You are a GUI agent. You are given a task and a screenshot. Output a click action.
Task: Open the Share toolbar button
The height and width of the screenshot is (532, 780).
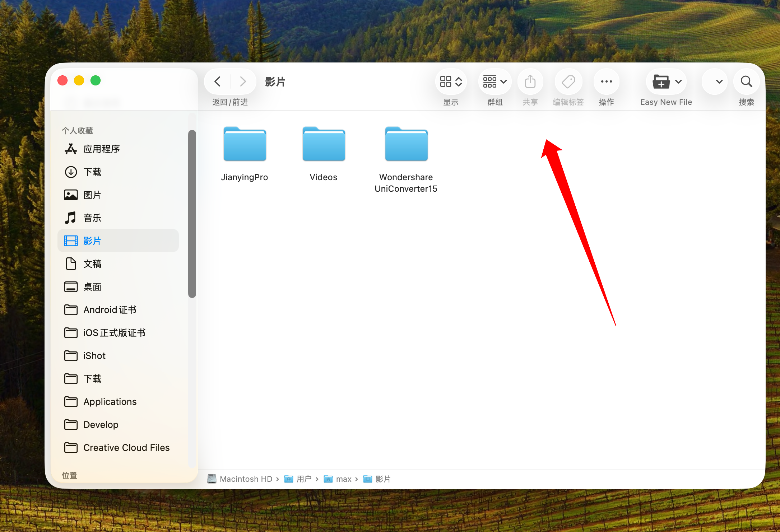[530, 81]
